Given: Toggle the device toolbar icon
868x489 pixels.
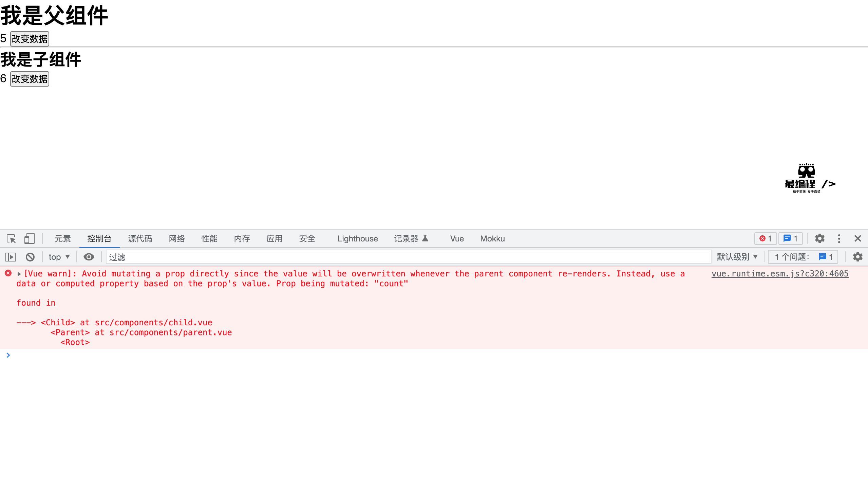Looking at the screenshot, I should 30,239.
